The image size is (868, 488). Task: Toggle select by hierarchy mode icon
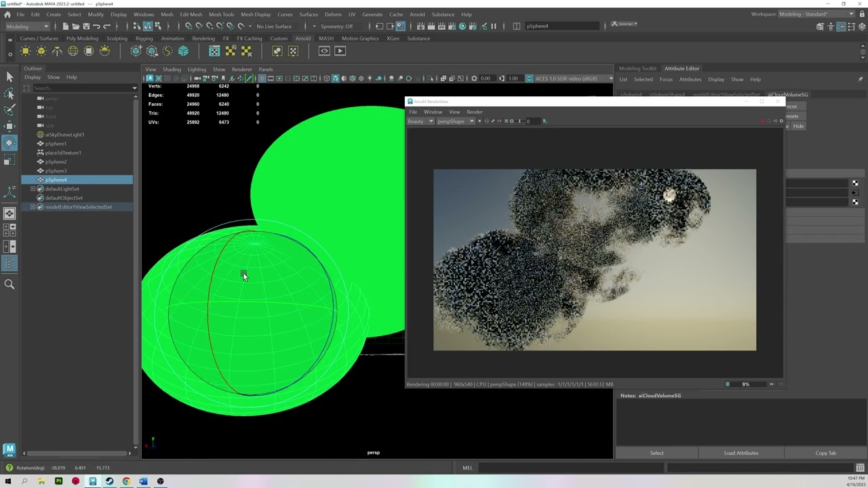[x=137, y=26]
